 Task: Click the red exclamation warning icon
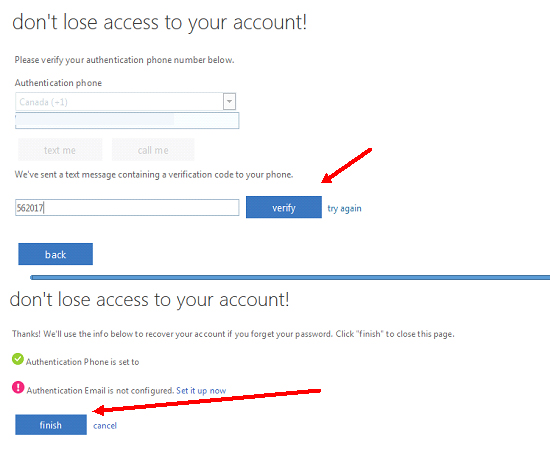[x=18, y=388]
